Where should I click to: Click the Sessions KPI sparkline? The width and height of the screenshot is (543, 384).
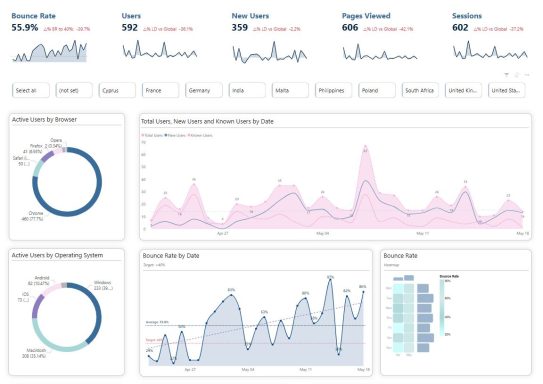coord(490,51)
